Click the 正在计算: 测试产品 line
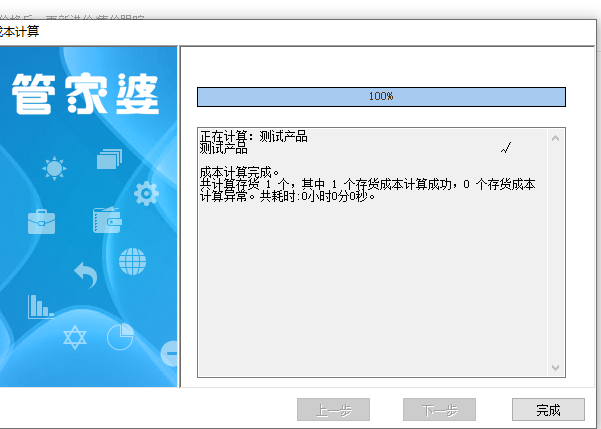601x429 pixels. (253, 136)
